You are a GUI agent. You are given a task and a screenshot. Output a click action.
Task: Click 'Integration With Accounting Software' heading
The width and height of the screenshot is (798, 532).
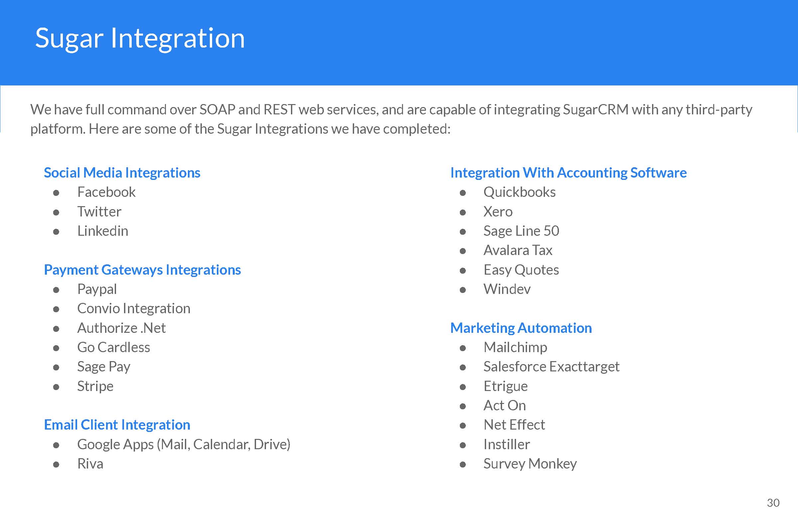[568, 173]
